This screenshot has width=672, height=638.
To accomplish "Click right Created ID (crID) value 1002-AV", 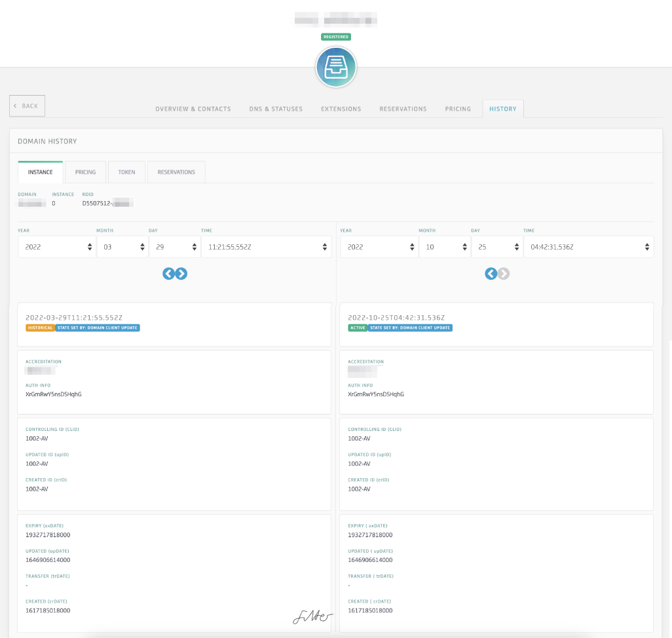I will coord(359,489).
